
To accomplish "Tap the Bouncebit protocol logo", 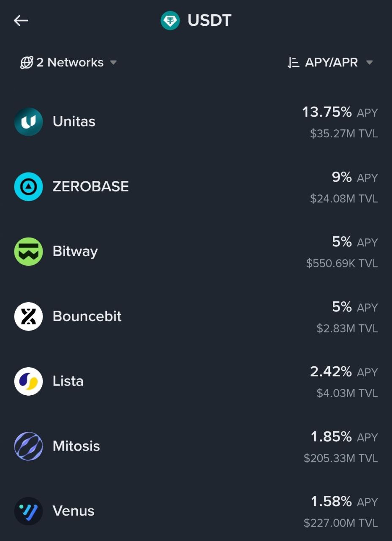I will [29, 316].
